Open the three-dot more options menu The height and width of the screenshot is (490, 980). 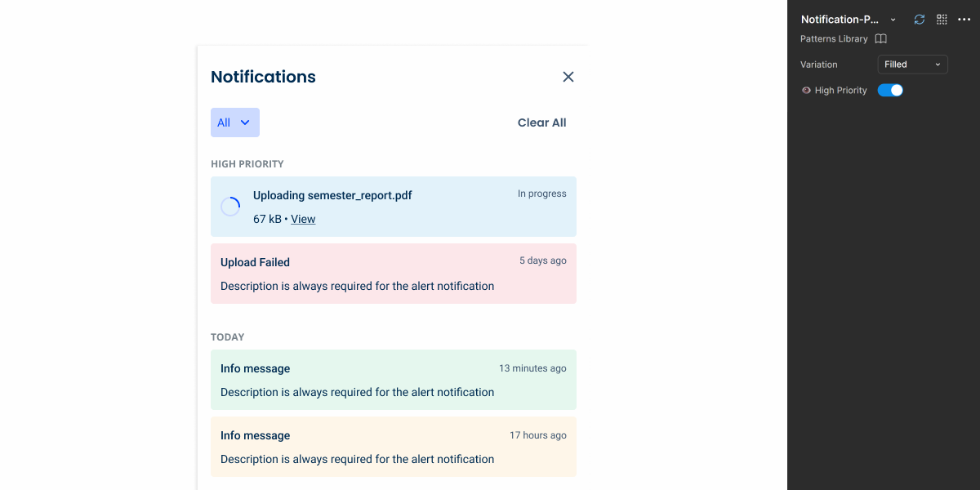(x=964, y=20)
